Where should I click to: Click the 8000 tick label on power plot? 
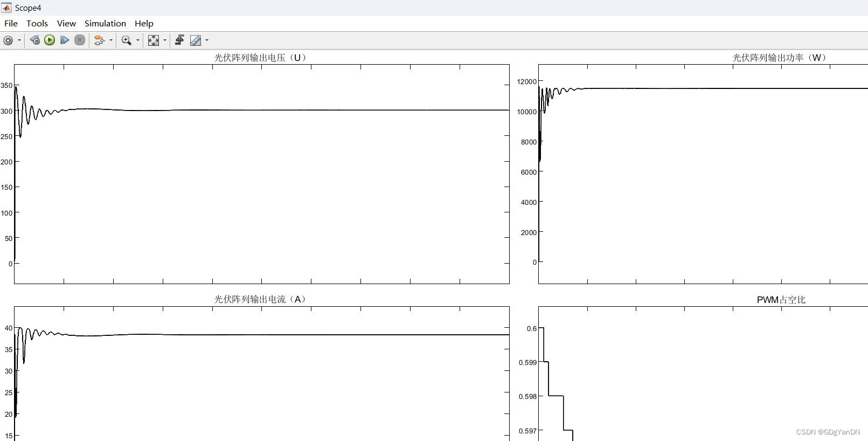coord(529,142)
